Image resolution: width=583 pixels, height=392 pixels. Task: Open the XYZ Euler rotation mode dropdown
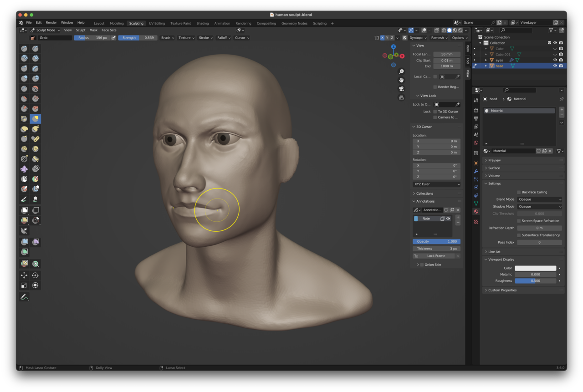pos(436,184)
